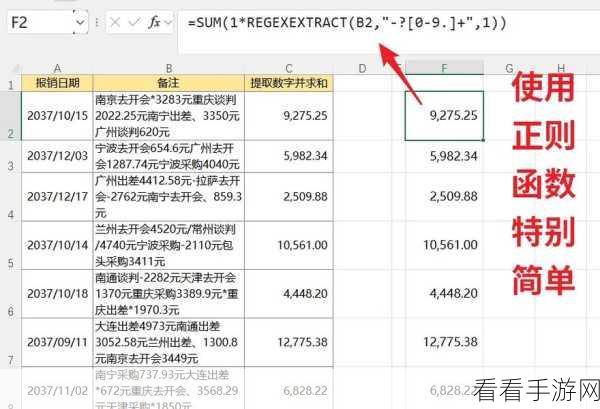This screenshot has width=600, height=409.
Task: Select row 4 header
Action: (11, 197)
